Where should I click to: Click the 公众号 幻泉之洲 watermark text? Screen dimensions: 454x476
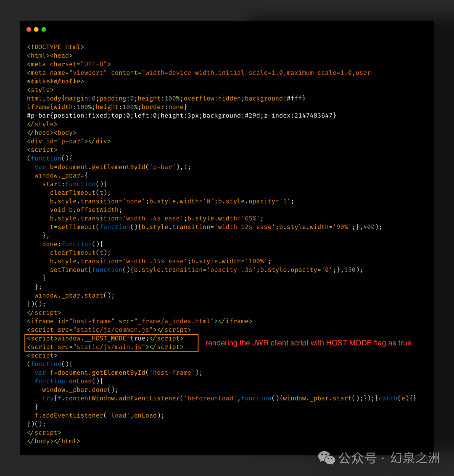tap(389, 458)
